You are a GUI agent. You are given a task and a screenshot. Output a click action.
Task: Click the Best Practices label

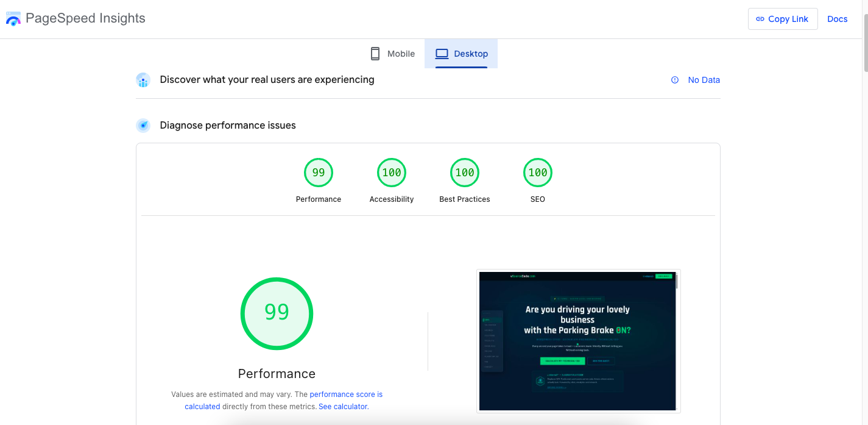click(x=465, y=199)
